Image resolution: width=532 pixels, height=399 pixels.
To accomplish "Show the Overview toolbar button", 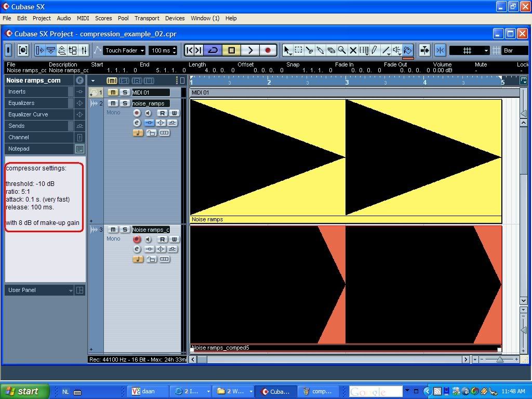I will pos(62,50).
